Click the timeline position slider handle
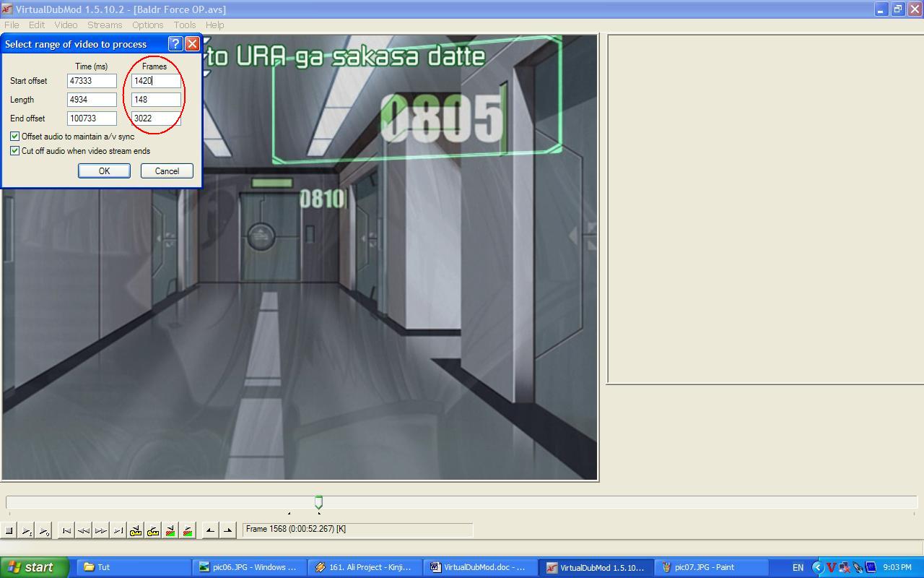 pyautogui.click(x=318, y=501)
